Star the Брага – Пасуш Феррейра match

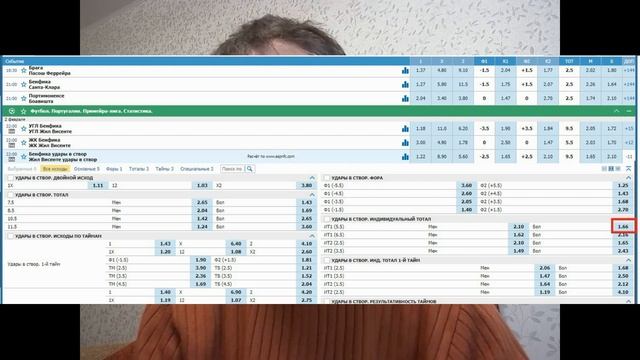(24, 71)
